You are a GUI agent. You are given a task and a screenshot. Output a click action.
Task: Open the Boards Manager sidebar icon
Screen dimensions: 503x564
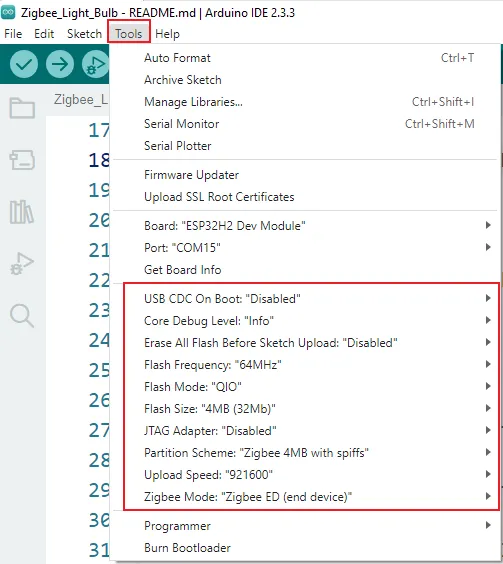22,160
